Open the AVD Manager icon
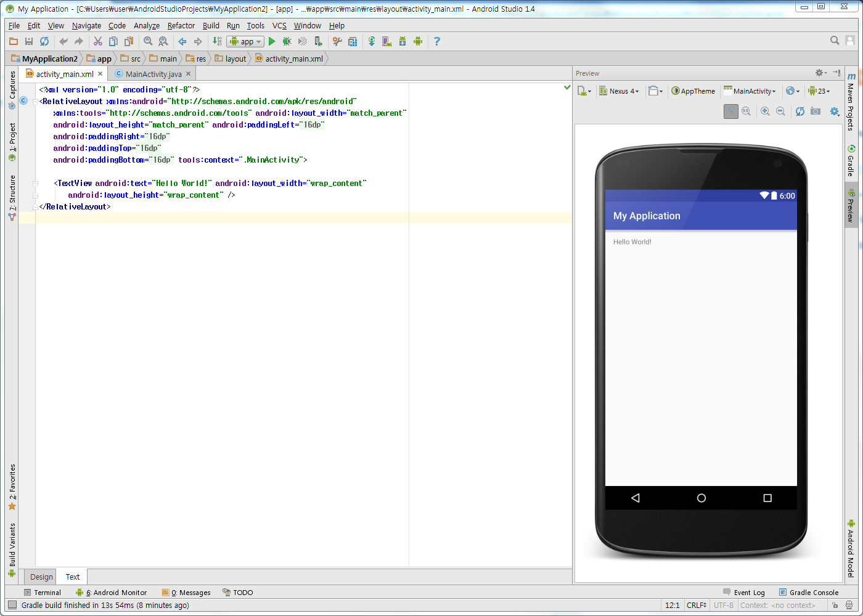The width and height of the screenshot is (863, 616). 387,41
